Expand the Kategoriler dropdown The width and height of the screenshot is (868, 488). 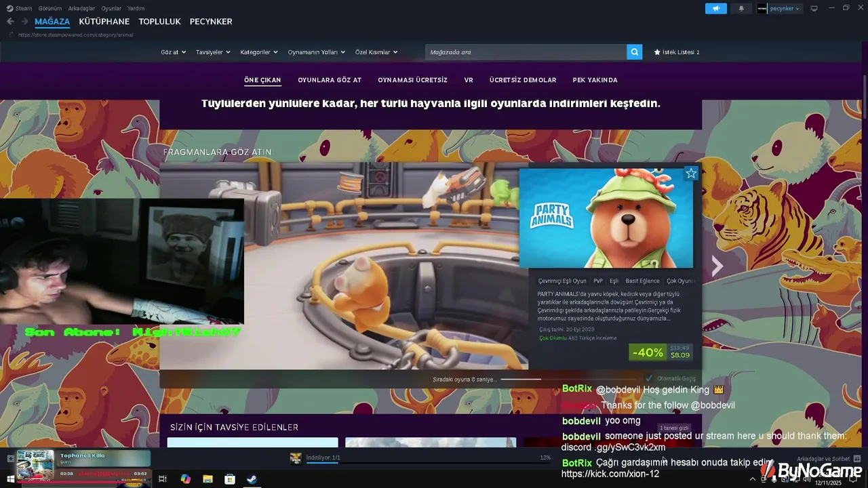pos(259,52)
